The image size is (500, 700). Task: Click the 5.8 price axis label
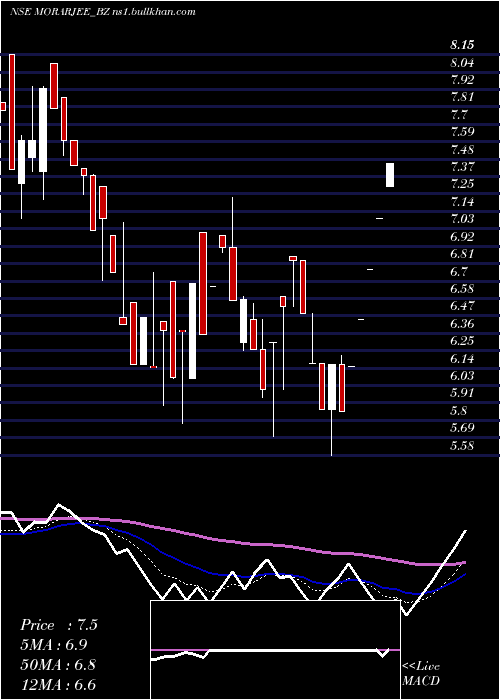(x=459, y=411)
